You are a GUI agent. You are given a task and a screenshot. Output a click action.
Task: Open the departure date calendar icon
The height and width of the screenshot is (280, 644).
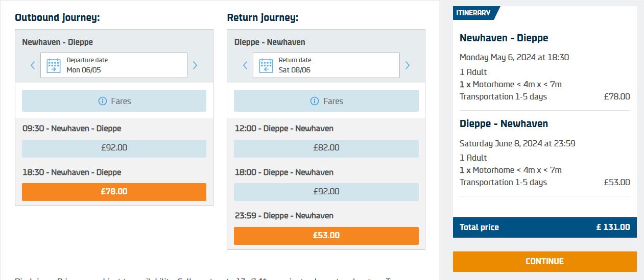point(54,65)
